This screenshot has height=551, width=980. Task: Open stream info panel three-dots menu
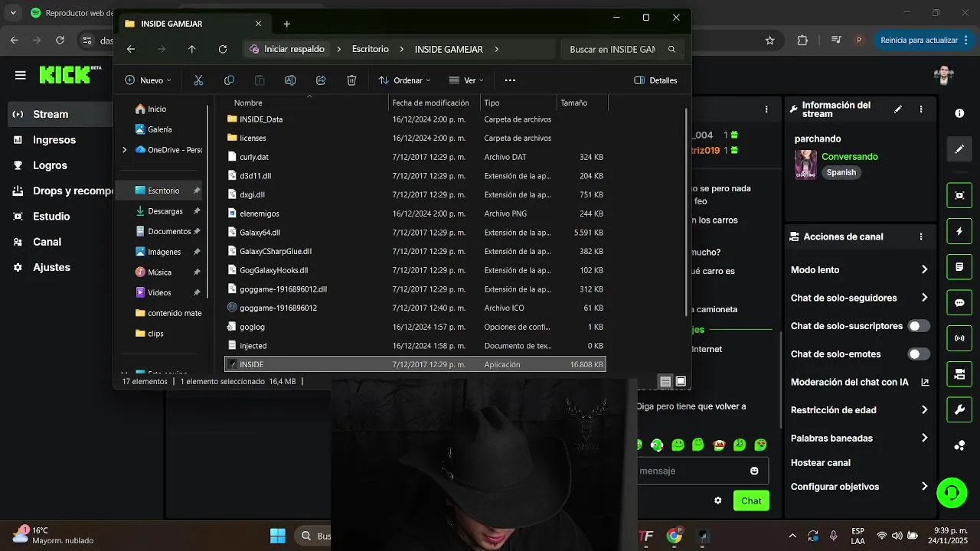click(x=921, y=109)
